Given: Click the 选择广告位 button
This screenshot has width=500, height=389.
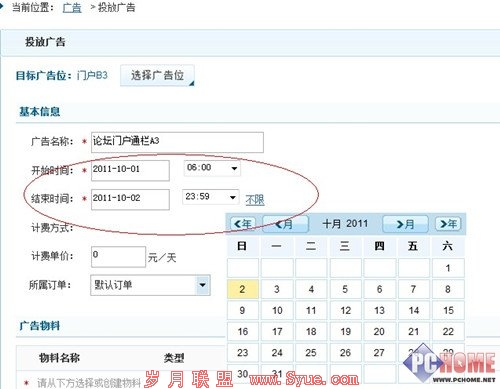Looking at the screenshot, I should pyautogui.click(x=157, y=75).
